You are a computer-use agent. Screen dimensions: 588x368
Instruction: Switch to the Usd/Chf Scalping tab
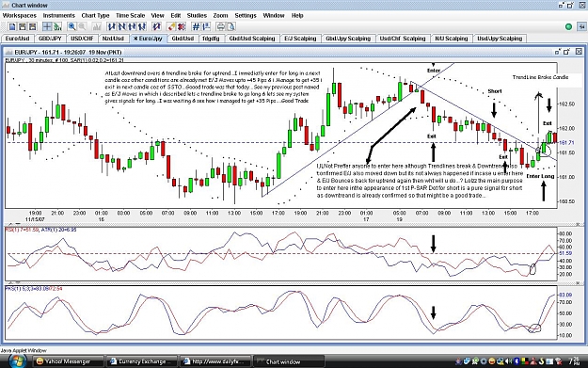(x=403, y=39)
